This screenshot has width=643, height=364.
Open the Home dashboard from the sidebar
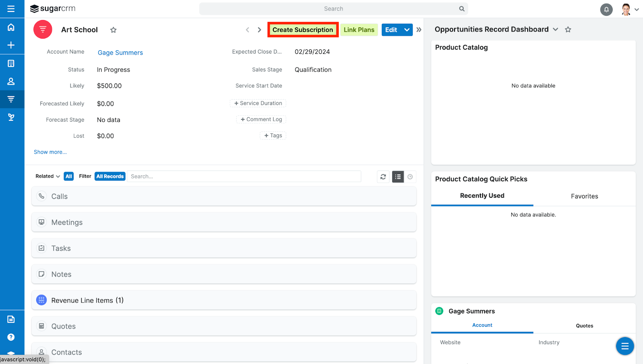click(x=11, y=27)
